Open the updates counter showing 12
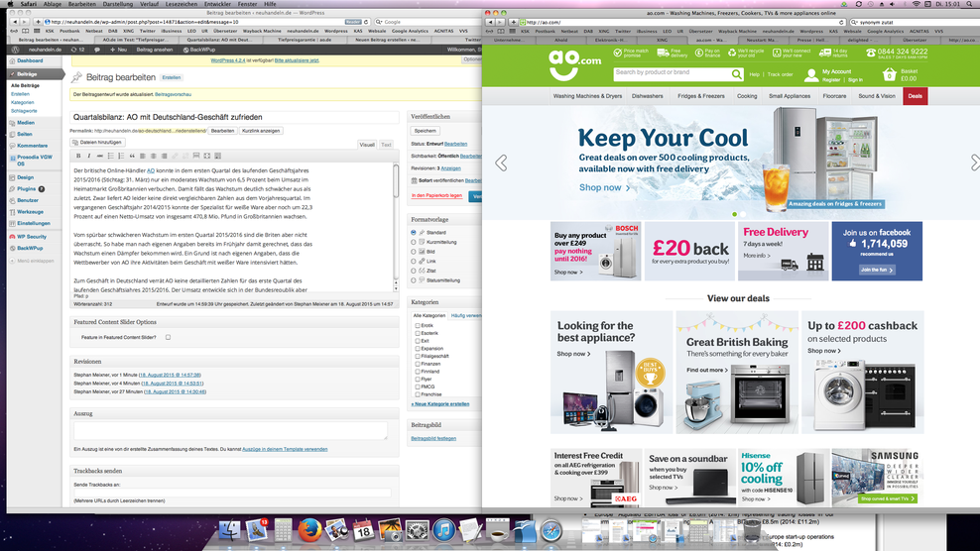 [x=78, y=50]
